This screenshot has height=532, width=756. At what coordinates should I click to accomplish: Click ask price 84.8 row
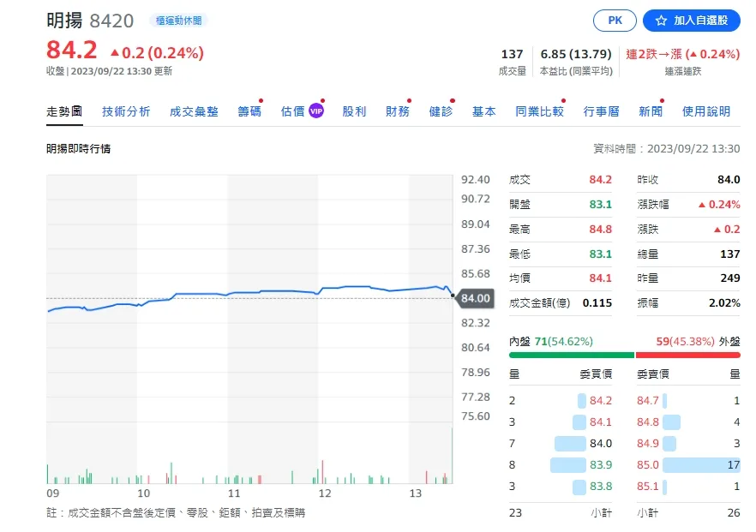688,422
